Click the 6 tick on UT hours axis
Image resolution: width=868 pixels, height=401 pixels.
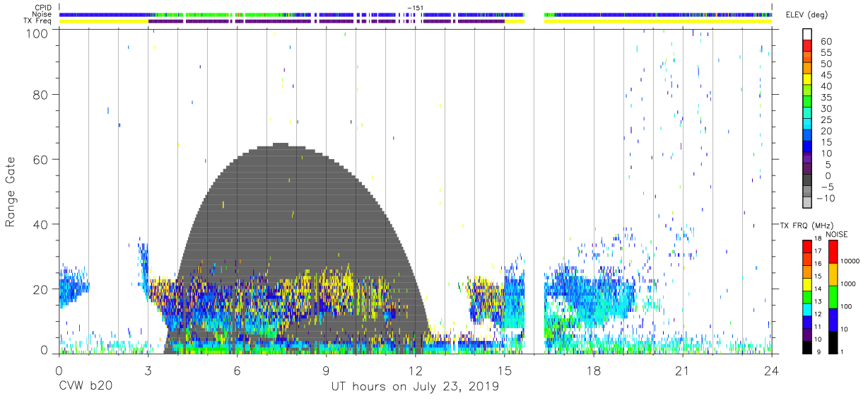[237, 370]
